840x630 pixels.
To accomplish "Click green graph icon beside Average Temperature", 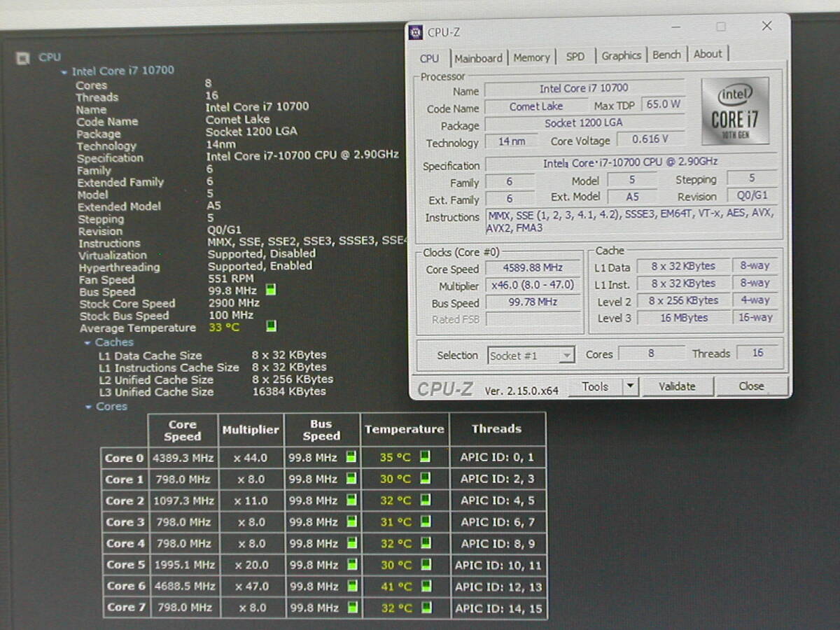I will tap(272, 326).
